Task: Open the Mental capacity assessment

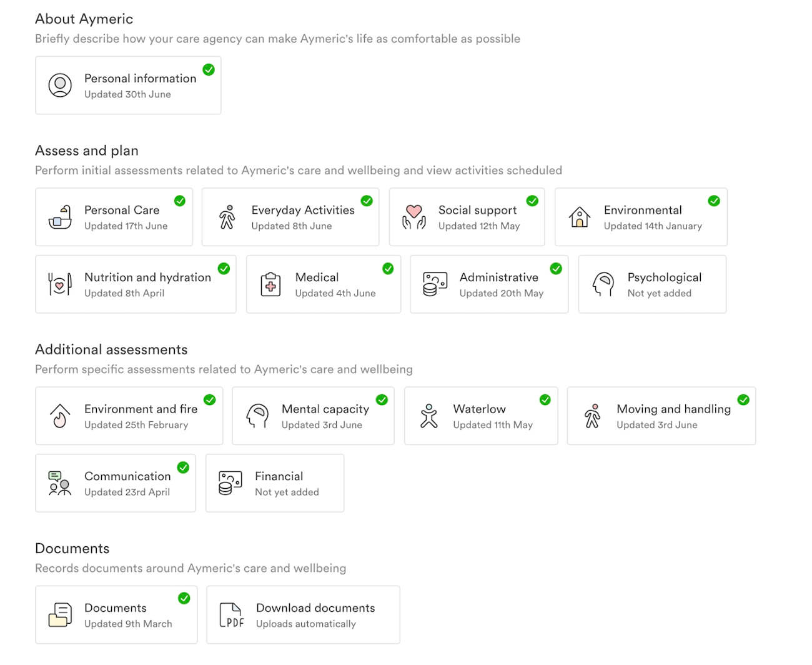Action: click(x=313, y=416)
